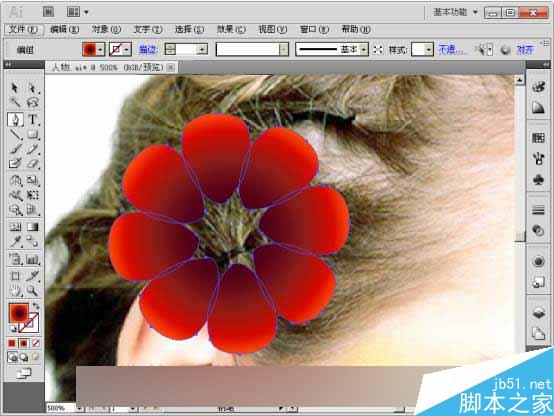This screenshot has height=416, width=554.
Task: Set paint mode to Gradient
Action: click(x=24, y=343)
